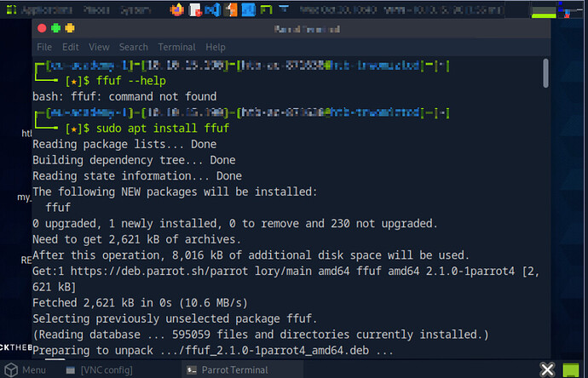Click the orange application icon in top panel
The width and height of the screenshot is (588, 378).
click(x=231, y=9)
